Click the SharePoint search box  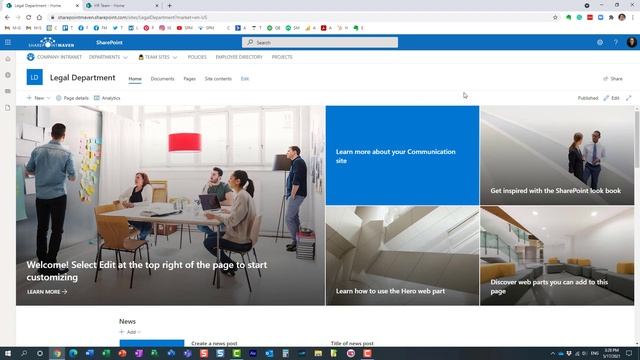(x=320, y=42)
